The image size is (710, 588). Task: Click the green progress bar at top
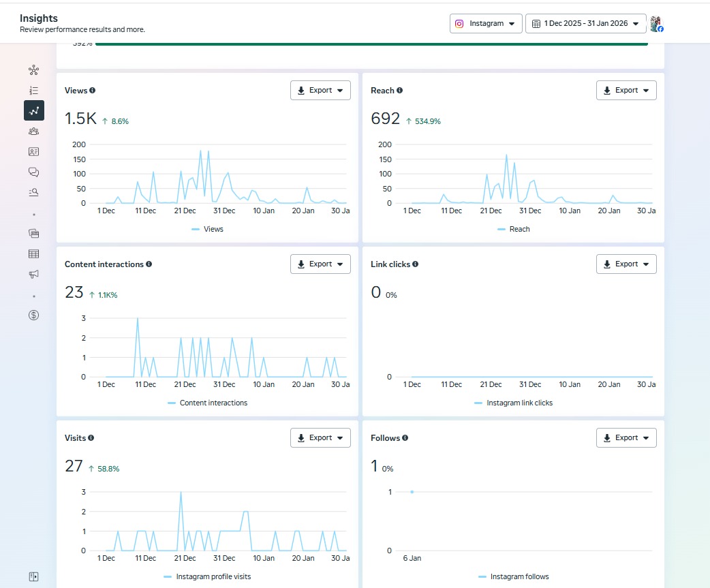point(371,44)
